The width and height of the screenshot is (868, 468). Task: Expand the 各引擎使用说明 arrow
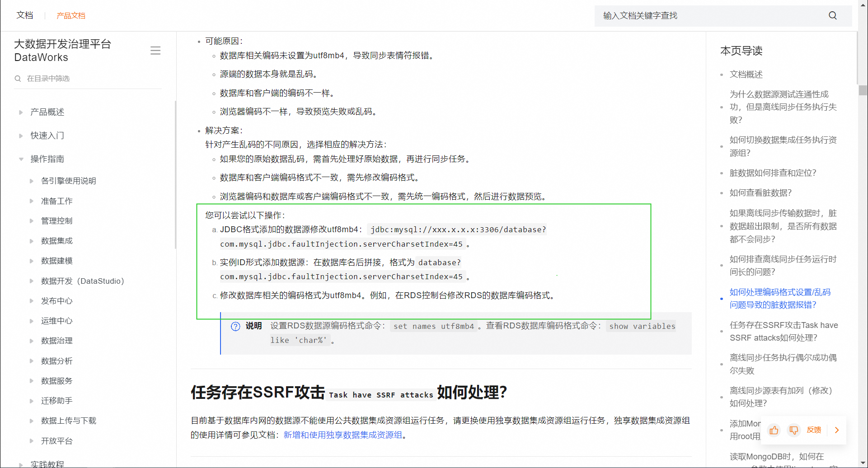tap(32, 181)
